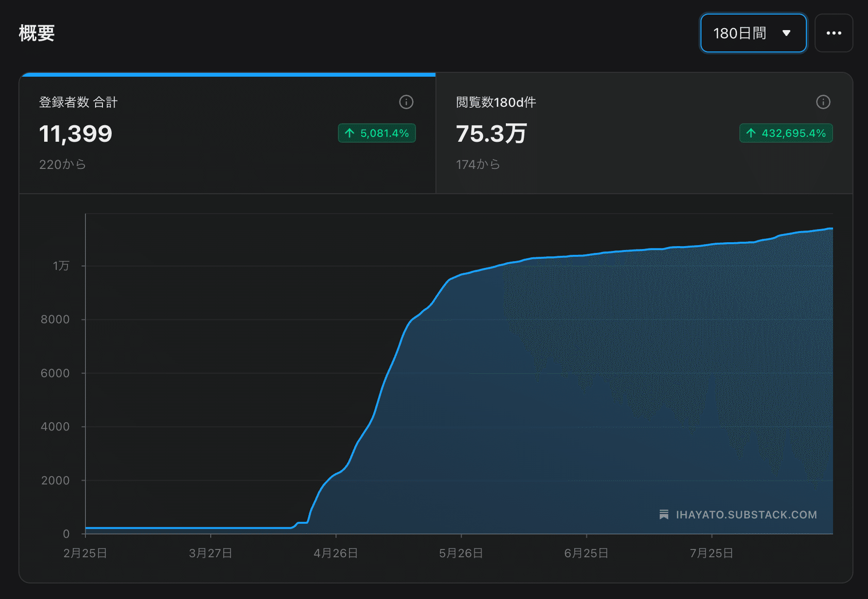Click the 1万 y-axis label
Viewport: 868px width, 599px height.
coord(61,266)
